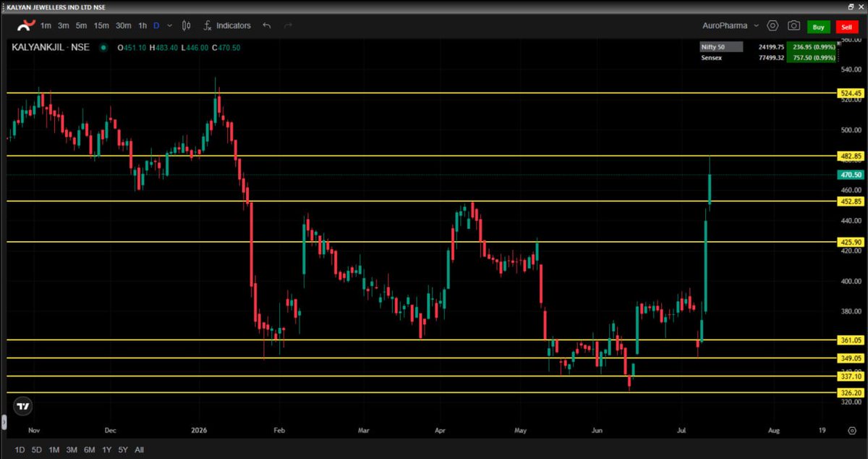Click the green Buy button
This screenshot has width=868, height=459.
coord(819,27)
